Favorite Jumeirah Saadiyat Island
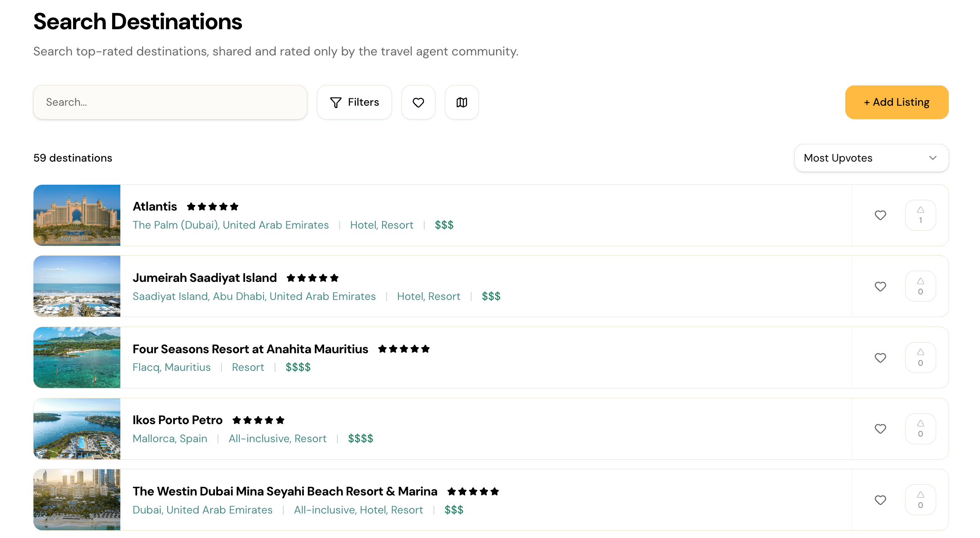Viewport: 980px width, 538px height. (x=880, y=287)
